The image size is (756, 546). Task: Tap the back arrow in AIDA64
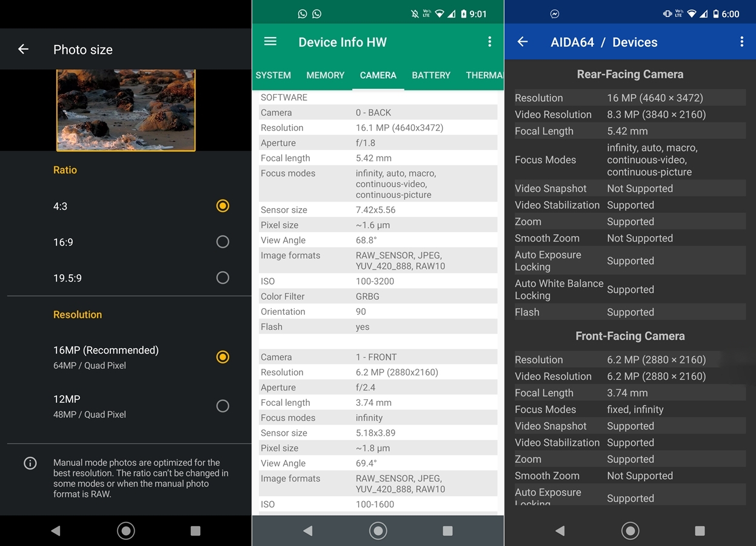(x=523, y=42)
